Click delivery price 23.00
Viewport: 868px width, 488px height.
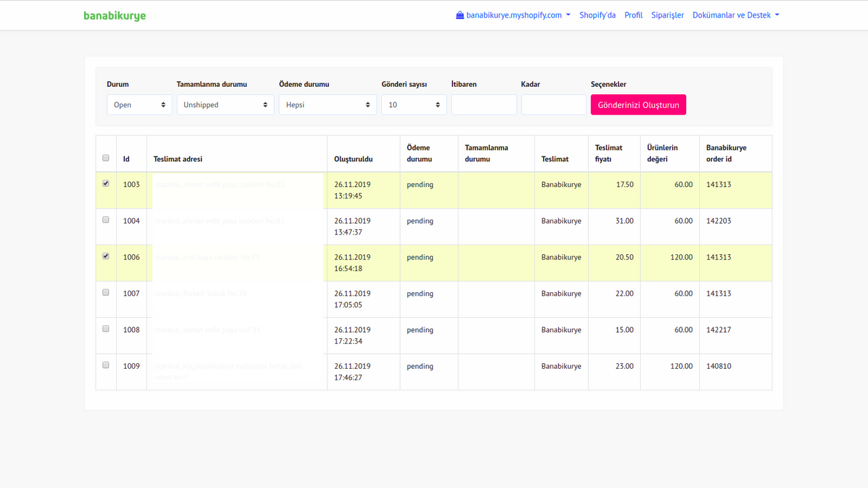point(625,366)
